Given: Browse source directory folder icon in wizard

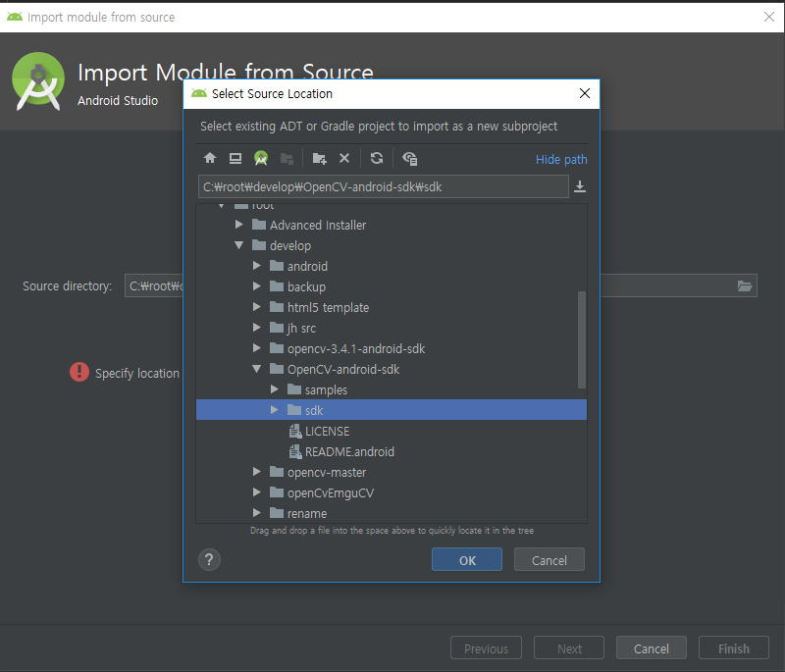Looking at the screenshot, I should [x=745, y=285].
